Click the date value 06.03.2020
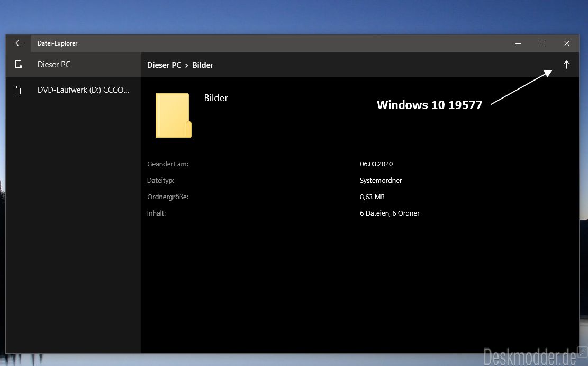 pyautogui.click(x=376, y=164)
